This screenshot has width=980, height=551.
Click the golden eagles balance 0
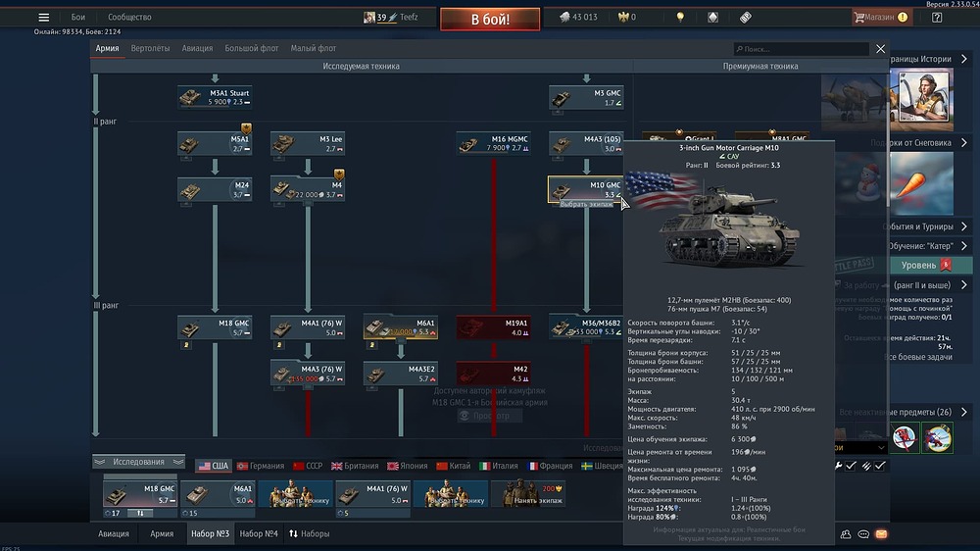[x=627, y=18]
